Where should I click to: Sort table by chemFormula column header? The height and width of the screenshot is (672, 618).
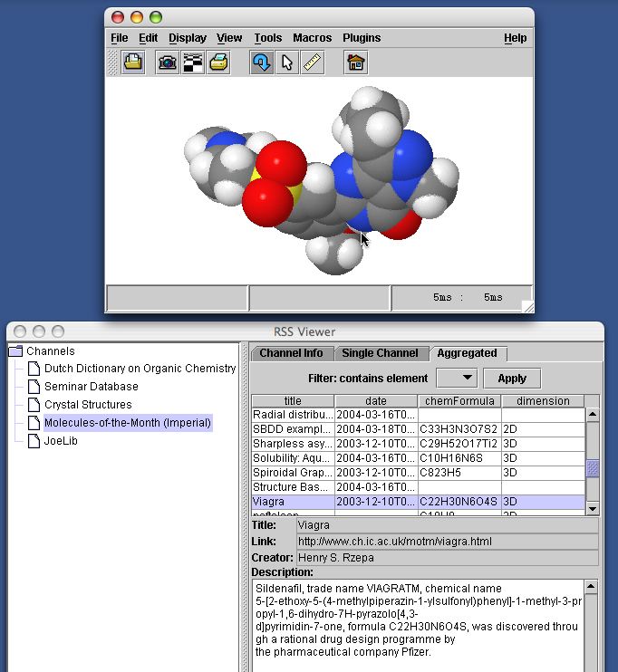click(459, 401)
